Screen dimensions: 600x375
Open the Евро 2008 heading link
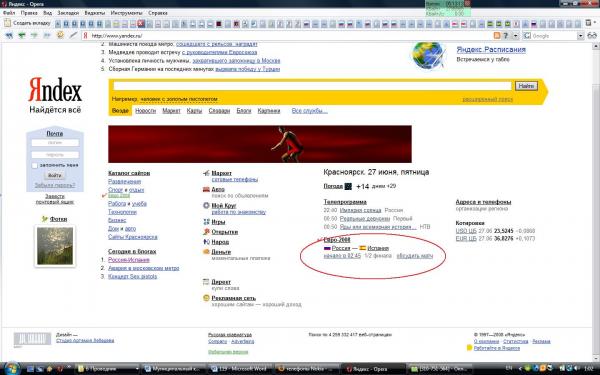point(337,240)
